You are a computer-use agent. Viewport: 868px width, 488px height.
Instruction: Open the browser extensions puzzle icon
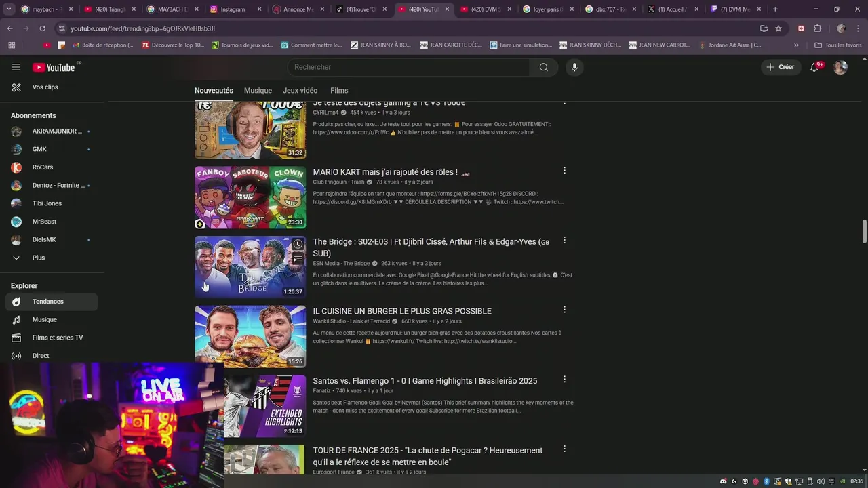click(817, 28)
